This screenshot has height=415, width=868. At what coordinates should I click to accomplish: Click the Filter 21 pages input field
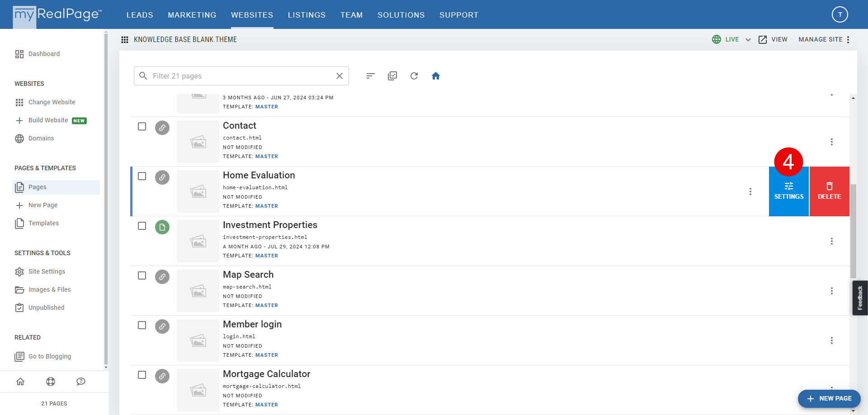[x=241, y=76]
